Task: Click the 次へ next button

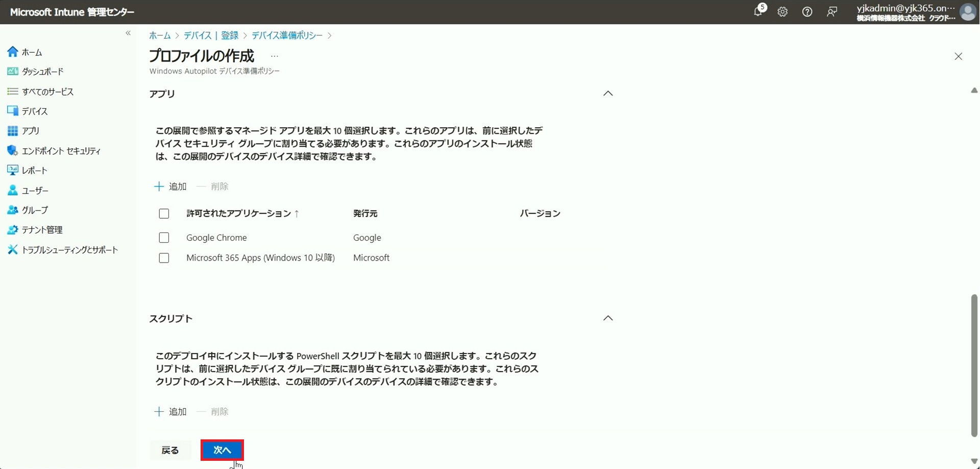Action: [222, 450]
